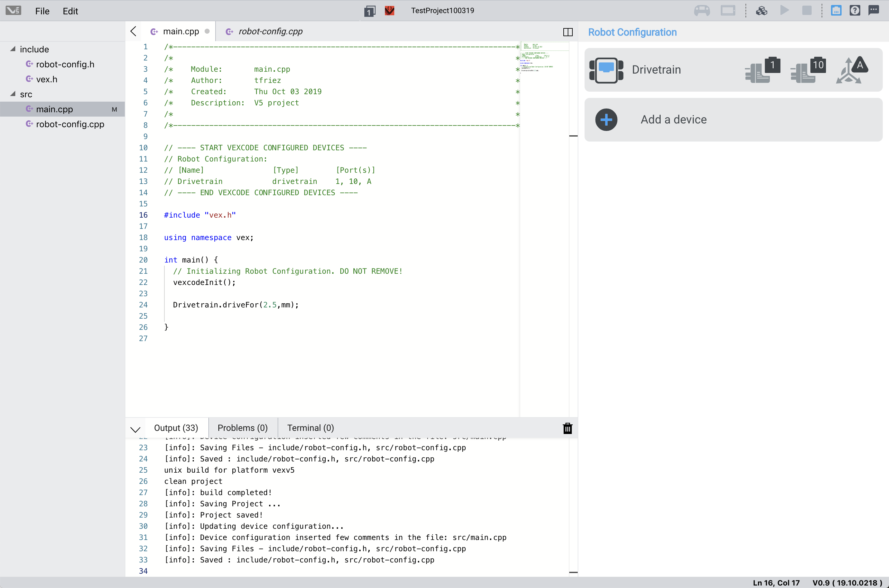Open the Edit menu
889x588 pixels.
click(70, 11)
